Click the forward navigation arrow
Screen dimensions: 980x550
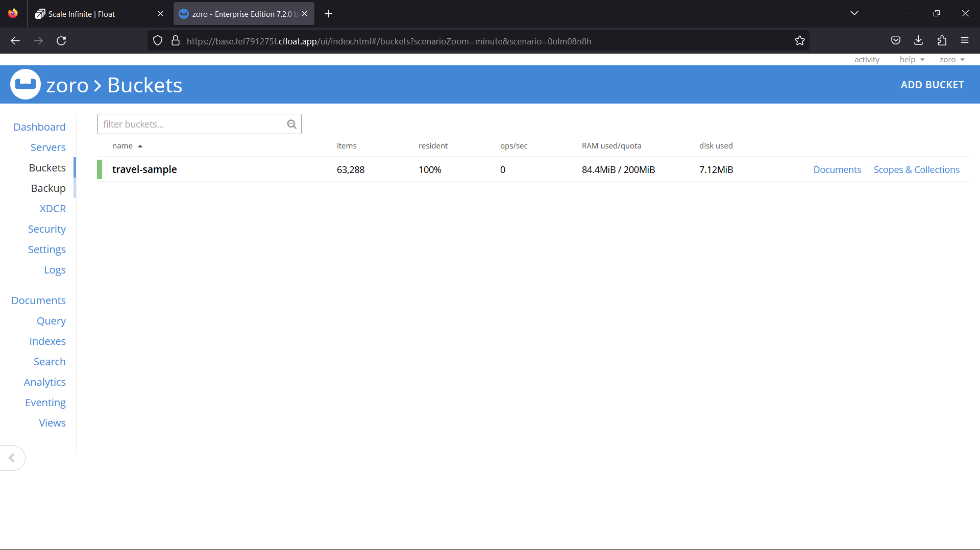(x=38, y=41)
